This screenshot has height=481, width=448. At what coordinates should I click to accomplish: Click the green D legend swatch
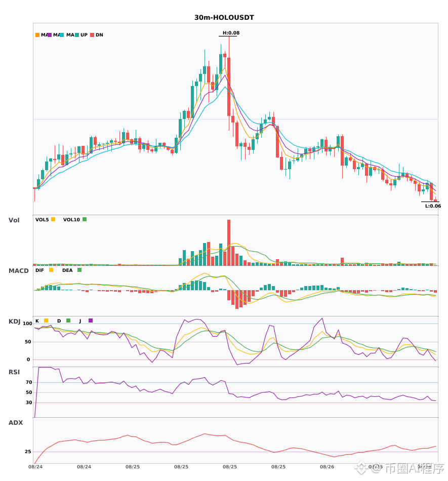68,320
